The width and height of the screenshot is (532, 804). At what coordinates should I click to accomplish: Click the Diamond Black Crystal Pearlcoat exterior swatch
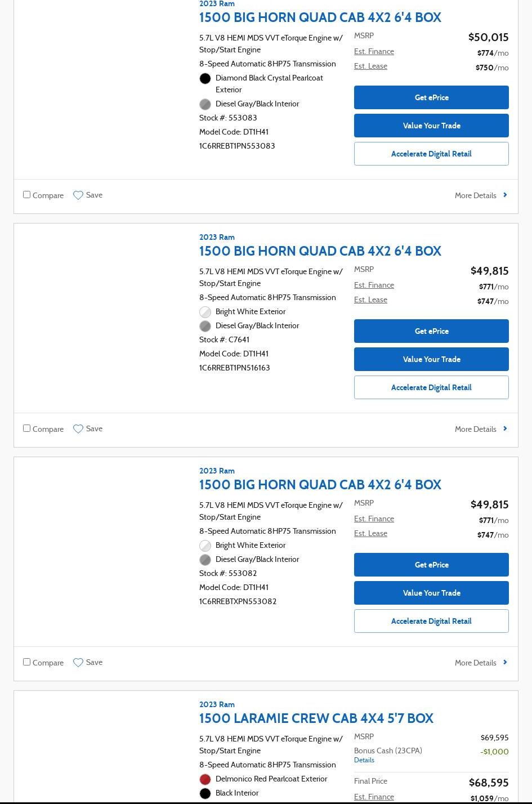pos(205,79)
